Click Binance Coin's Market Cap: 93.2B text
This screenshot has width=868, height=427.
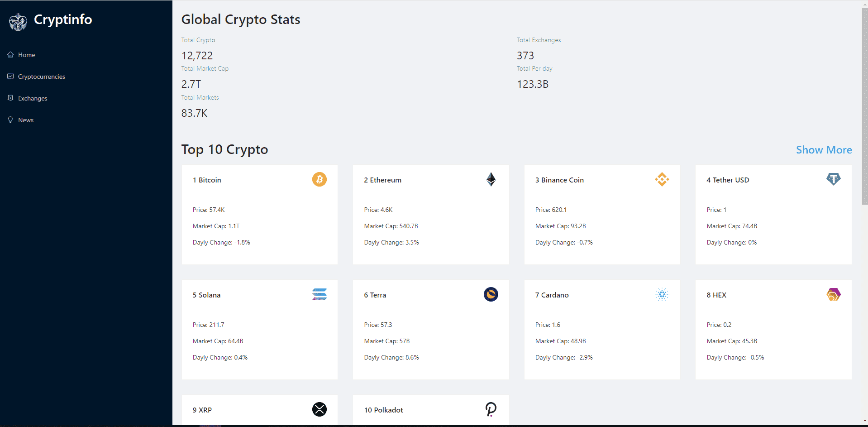click(x=560, y=226)
